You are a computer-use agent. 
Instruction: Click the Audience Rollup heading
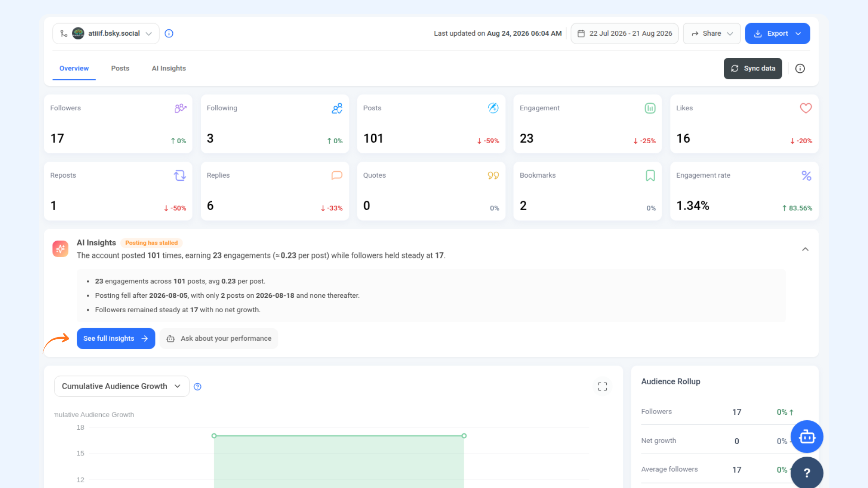click(670, 381)
